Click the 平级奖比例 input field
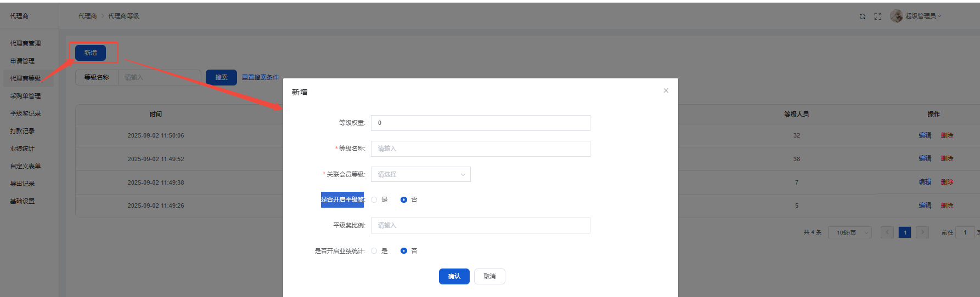This screenshot has height=297, width=980. click(480, 225)
